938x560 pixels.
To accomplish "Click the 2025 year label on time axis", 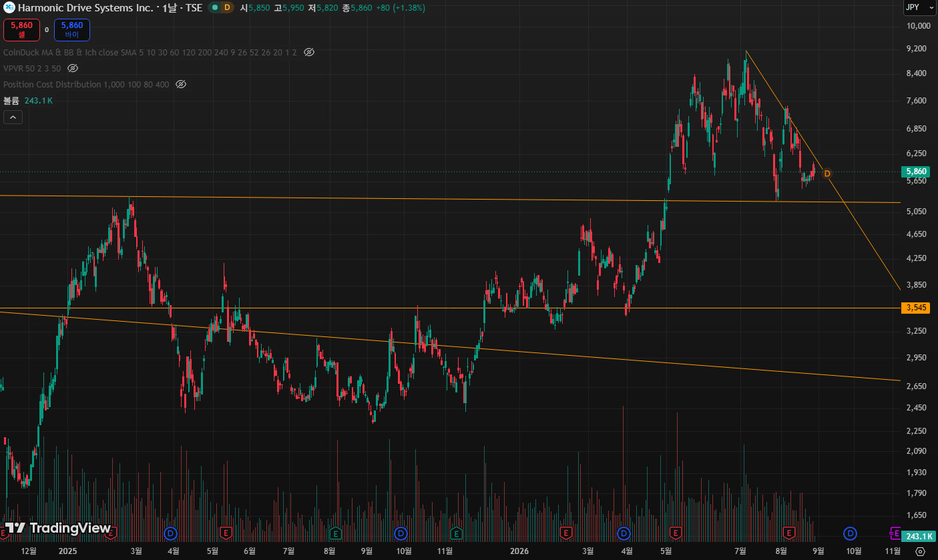I will click(68, 551).
